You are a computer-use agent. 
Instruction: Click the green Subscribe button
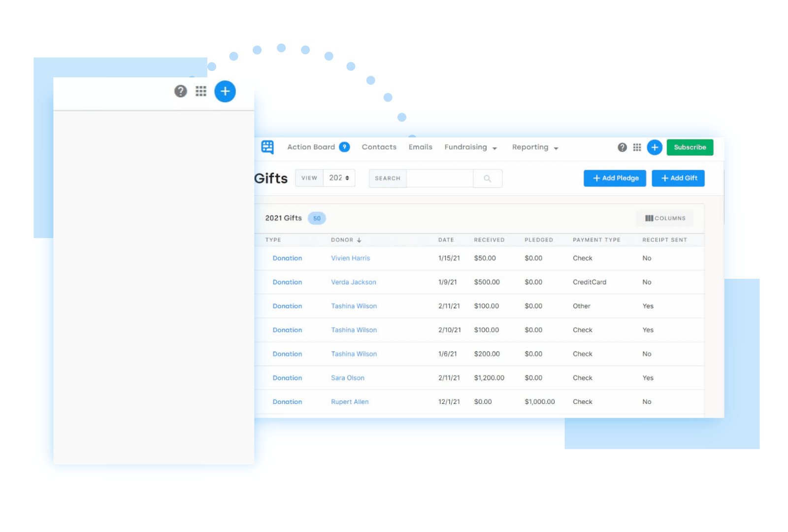[x=689, y=147]
